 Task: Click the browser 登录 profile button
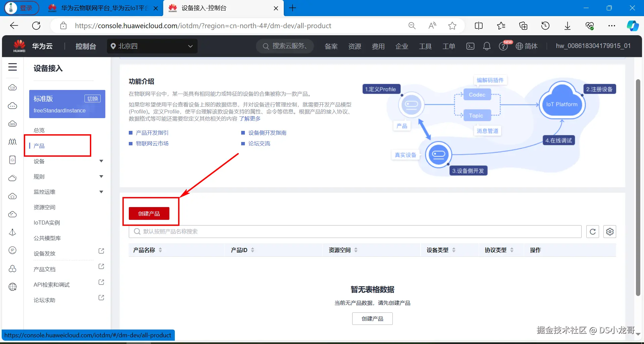(x=22, y=8)
